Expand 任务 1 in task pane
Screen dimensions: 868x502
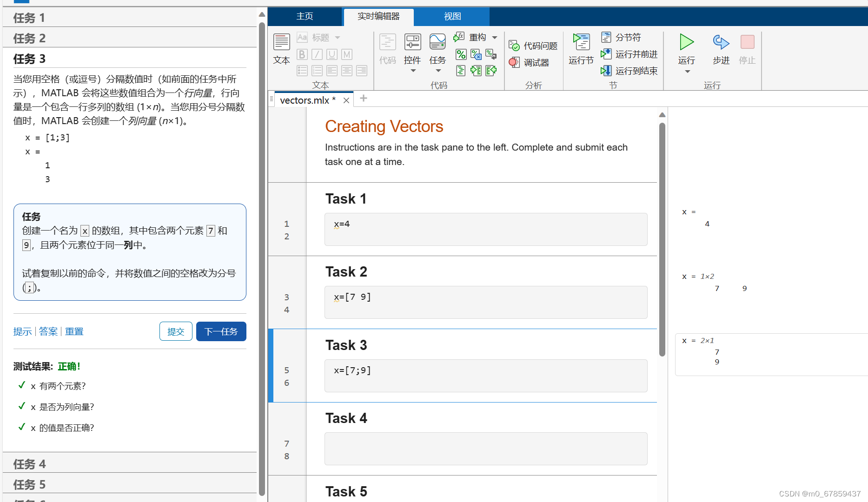[x=130, y=18]
